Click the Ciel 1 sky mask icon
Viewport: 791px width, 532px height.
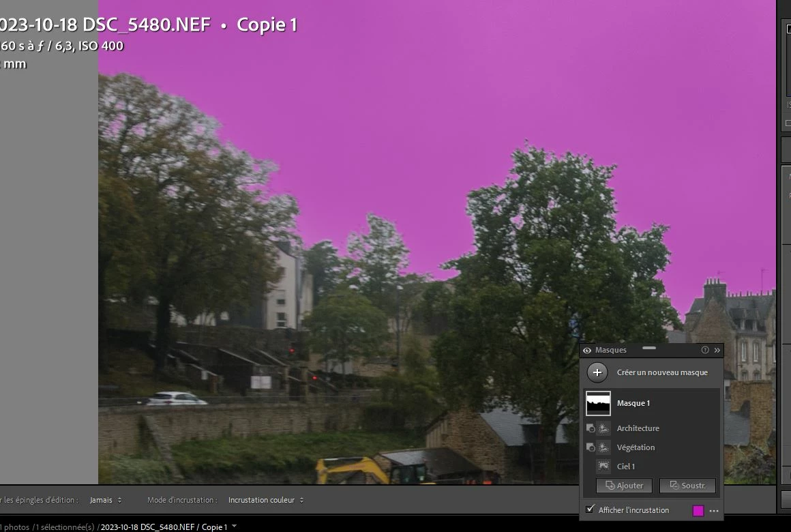(x=603, y=467)
